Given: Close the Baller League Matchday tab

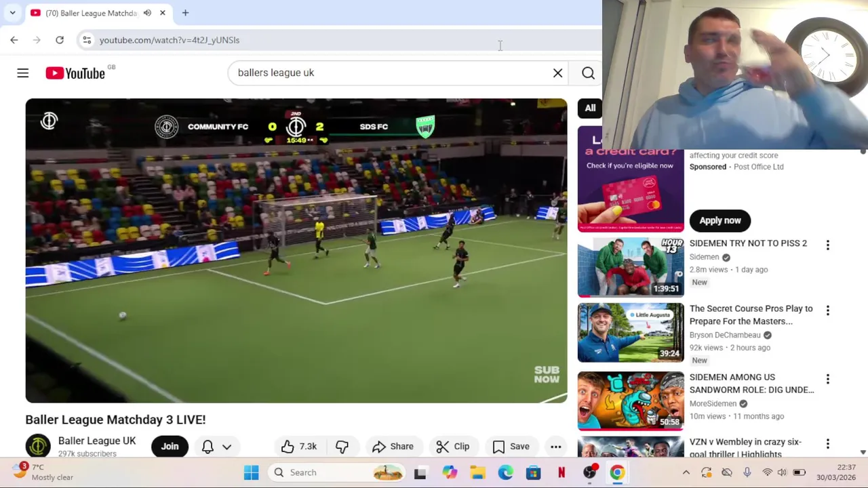Looking at the screenshot, I should 163,13.
